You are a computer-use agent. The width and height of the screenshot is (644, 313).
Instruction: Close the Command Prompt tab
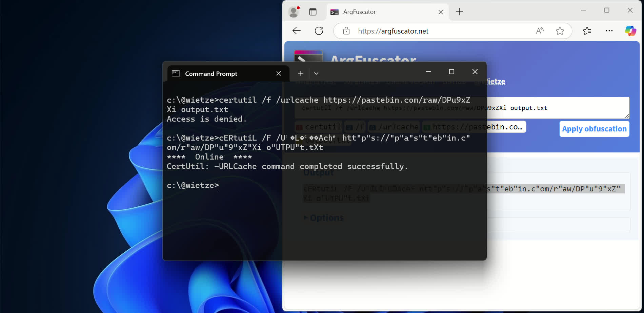tap(279, 74)
